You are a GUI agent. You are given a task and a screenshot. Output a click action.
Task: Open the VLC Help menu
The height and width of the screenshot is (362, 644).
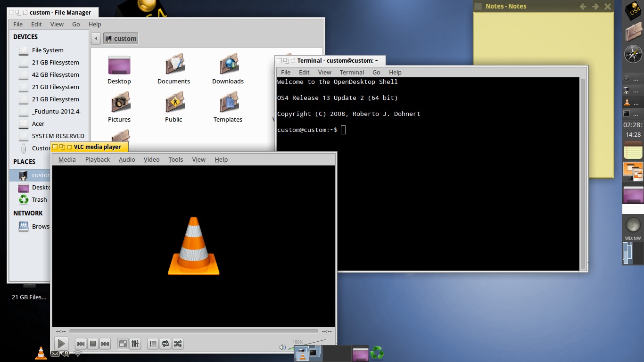point(221,160)
